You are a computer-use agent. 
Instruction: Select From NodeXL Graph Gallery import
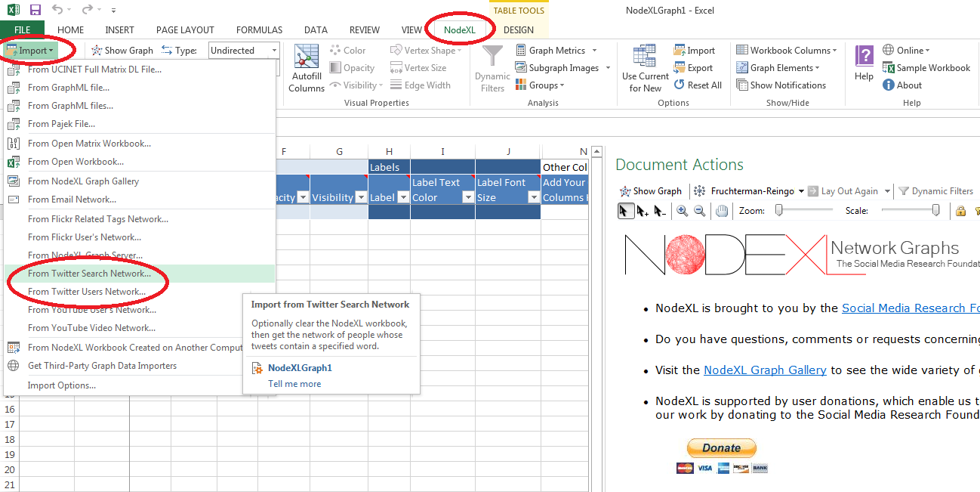point(140,181)
